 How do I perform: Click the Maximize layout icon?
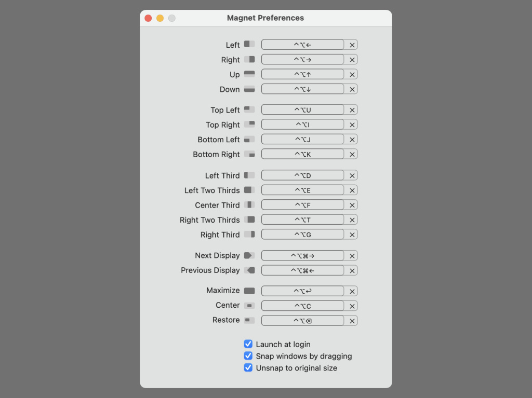coord(249,291)
